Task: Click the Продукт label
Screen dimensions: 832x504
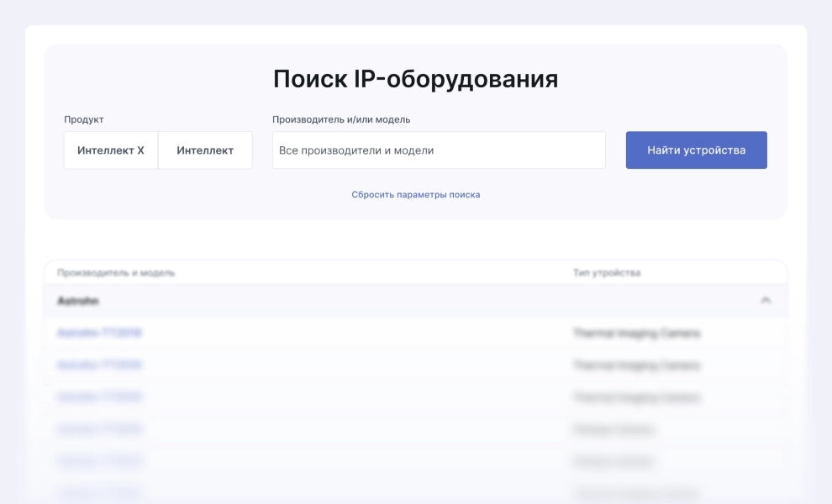Action: coord(84,119)
